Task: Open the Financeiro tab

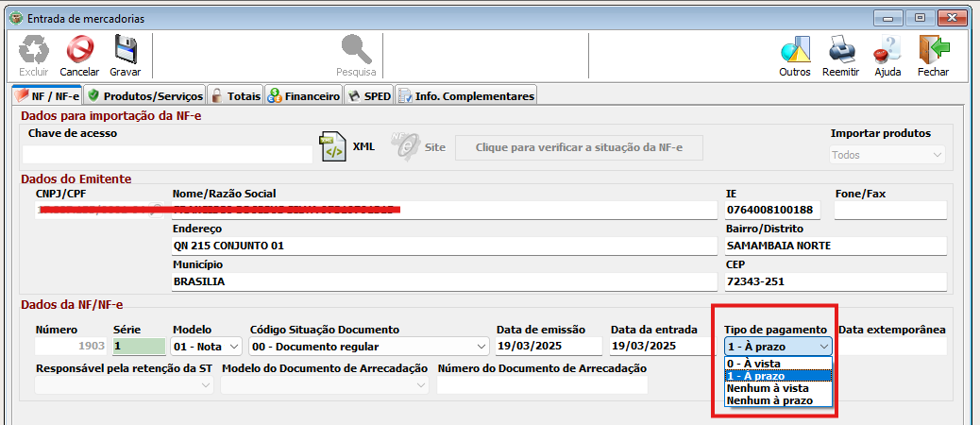Action: pyautogui.click(x=303, y=95)
